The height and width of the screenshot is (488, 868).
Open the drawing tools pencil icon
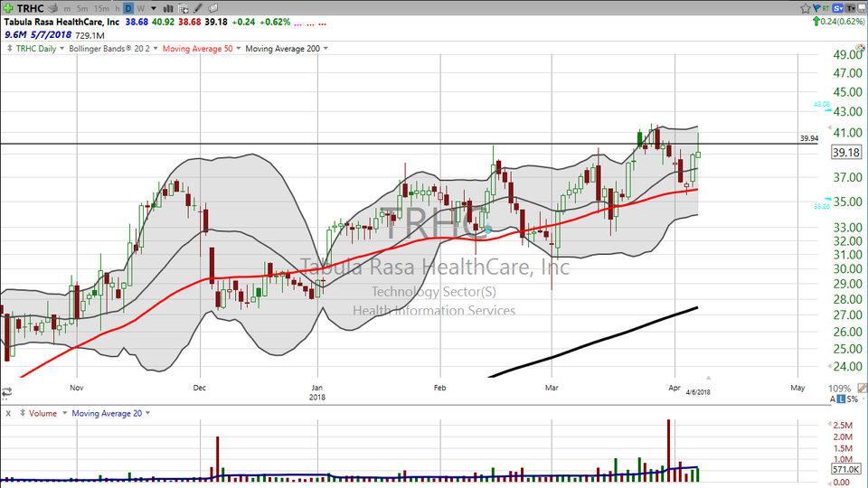coord(198,8)
